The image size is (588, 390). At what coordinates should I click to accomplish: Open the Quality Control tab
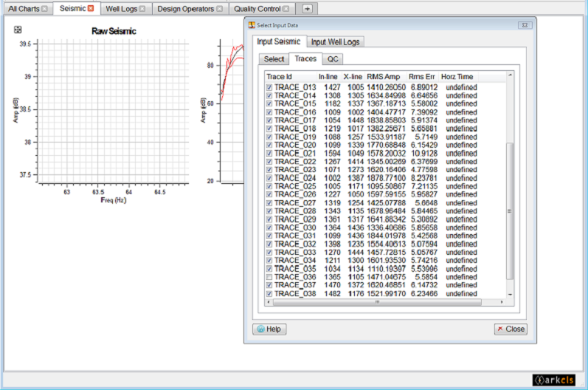click(x=257, y=9)
